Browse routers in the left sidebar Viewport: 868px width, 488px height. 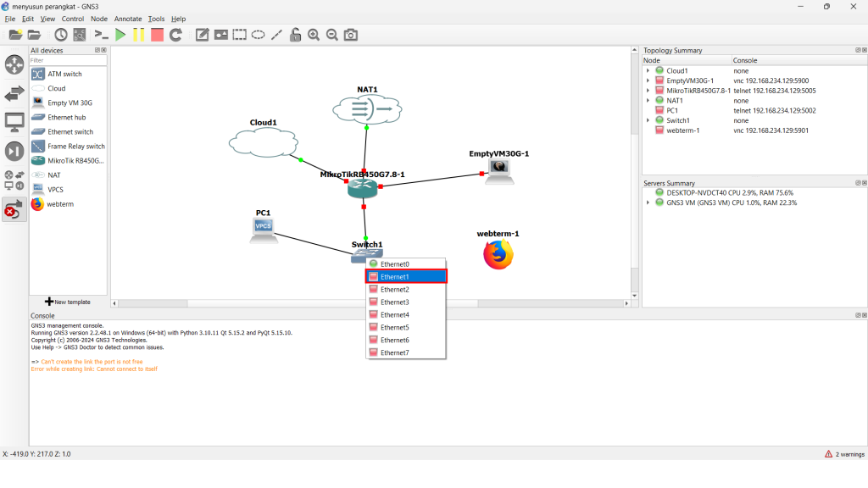point(14,64)
